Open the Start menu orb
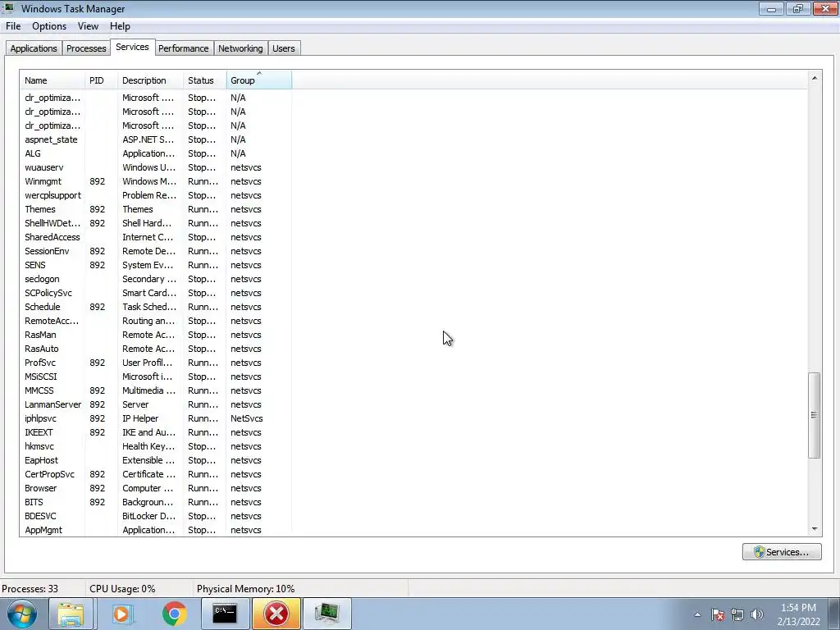 (21, 614)
